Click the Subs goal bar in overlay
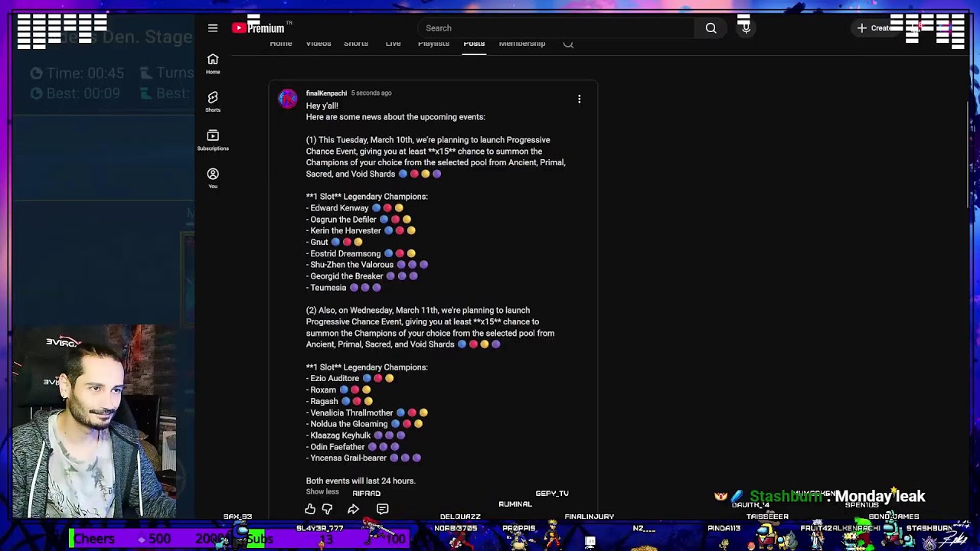The height and width of the screenshot is (551, 980). point(329,539)
